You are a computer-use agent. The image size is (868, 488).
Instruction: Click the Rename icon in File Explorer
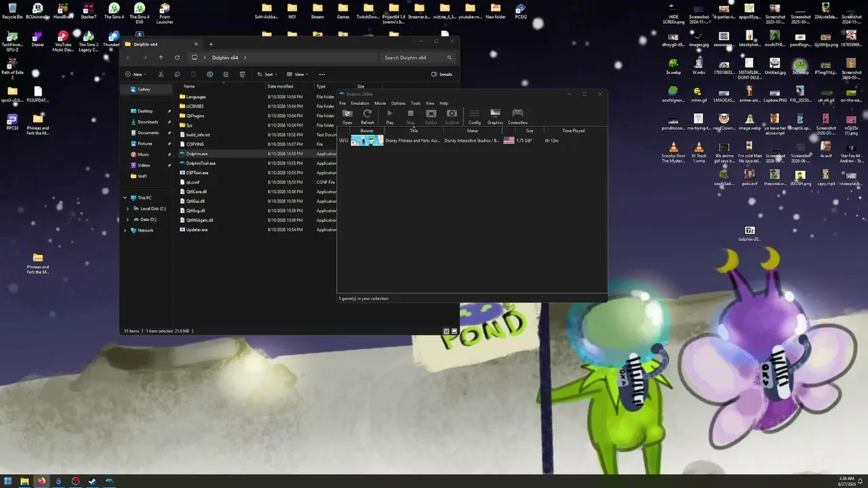click(x=210, y=75)
